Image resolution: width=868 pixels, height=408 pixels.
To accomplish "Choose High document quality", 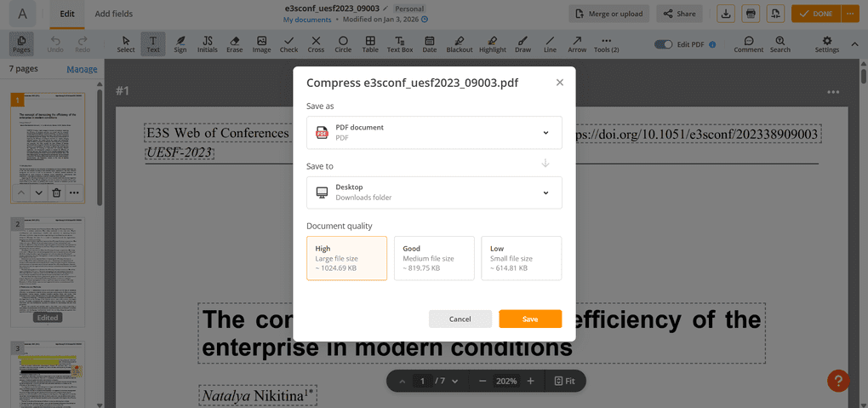I will click(x=346, y=258).
